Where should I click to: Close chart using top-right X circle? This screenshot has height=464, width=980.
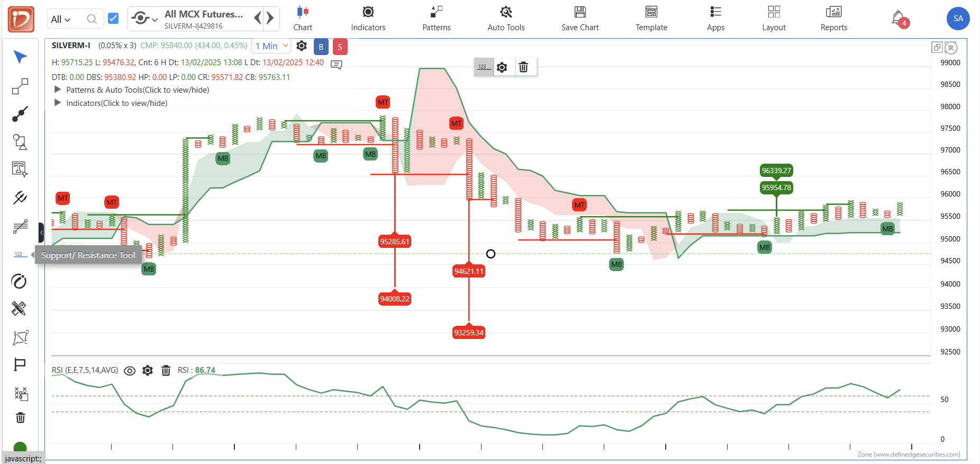point(951,48)
